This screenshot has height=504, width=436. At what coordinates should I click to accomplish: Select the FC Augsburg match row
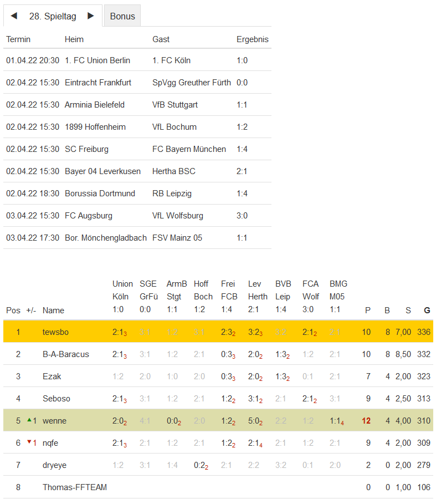coord(137,216)
